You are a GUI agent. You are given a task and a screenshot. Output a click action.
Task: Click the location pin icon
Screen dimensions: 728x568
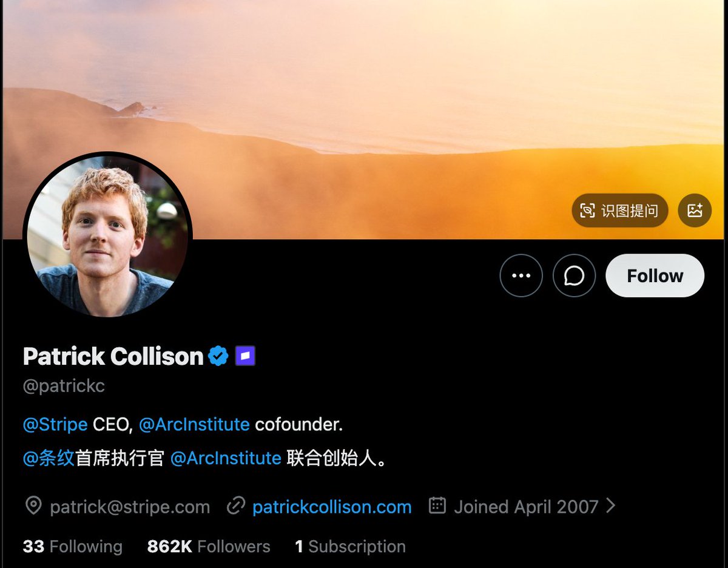(x=33, y=506)
